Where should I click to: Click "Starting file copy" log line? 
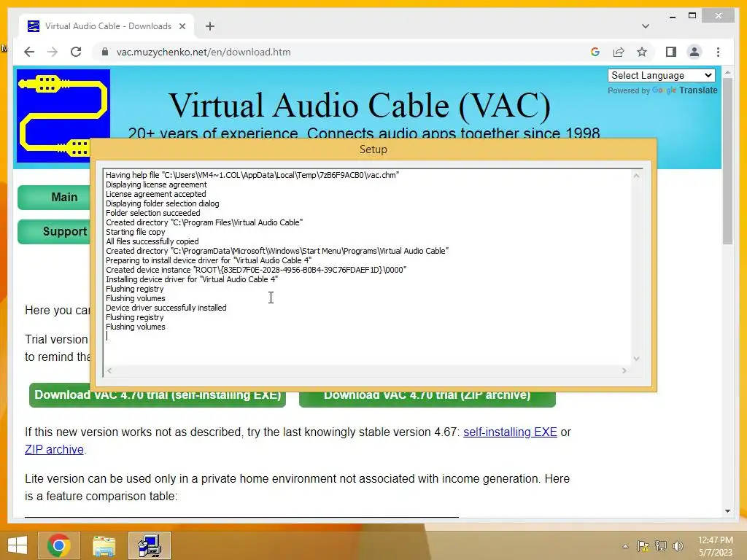[135, 232]
